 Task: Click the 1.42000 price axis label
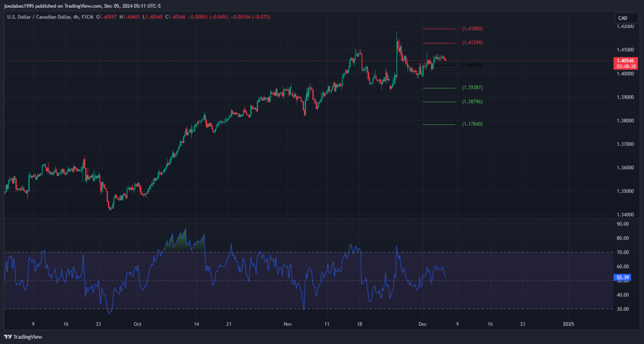[625, 27]
